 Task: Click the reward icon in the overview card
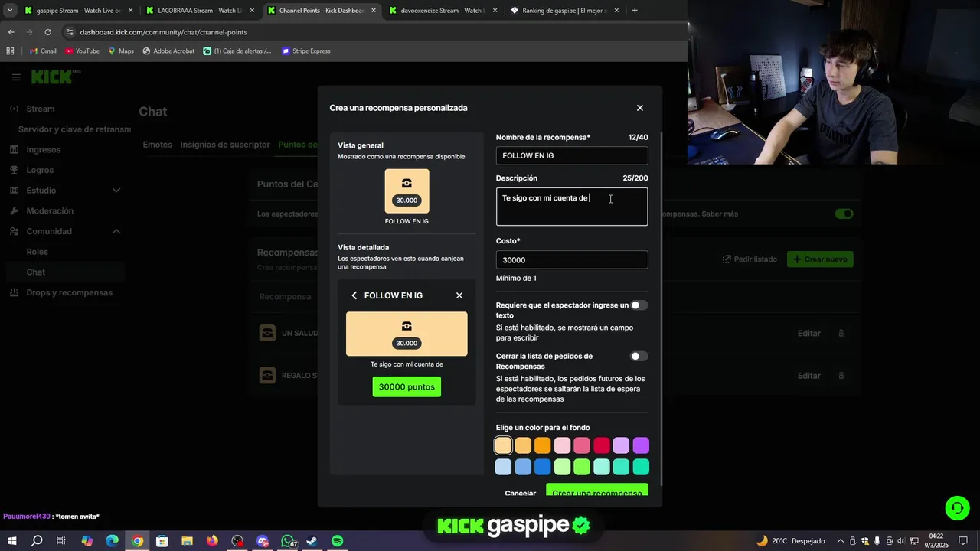tap(407, 184)
